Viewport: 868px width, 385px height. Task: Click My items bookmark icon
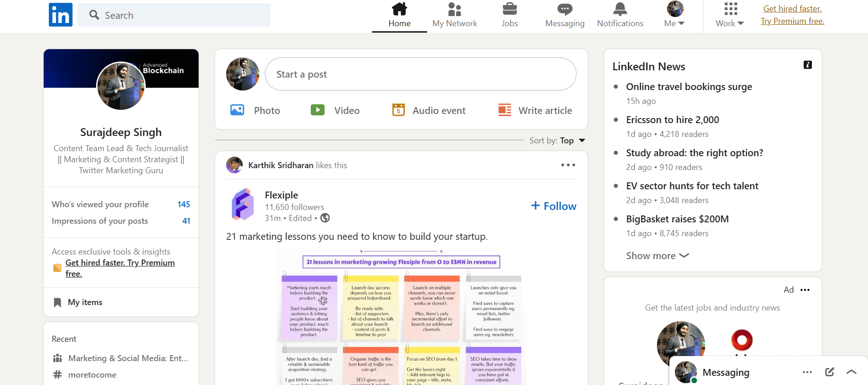click(x=57, y=302)
